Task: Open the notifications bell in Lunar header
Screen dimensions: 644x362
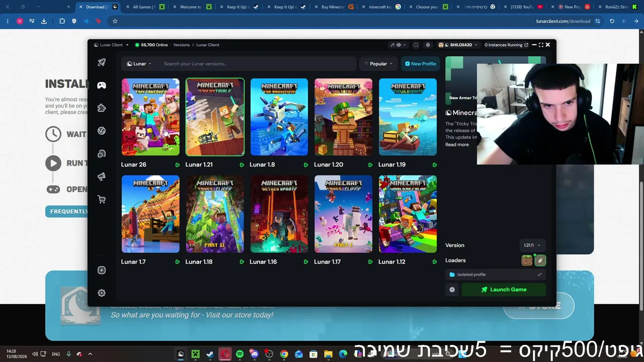Action: pyautogui.click(x=428, y=45)
